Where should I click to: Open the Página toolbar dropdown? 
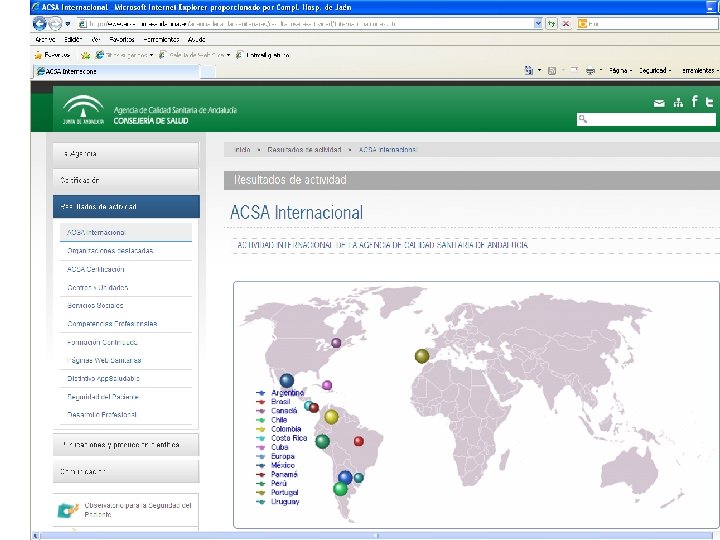pos(620,71)
